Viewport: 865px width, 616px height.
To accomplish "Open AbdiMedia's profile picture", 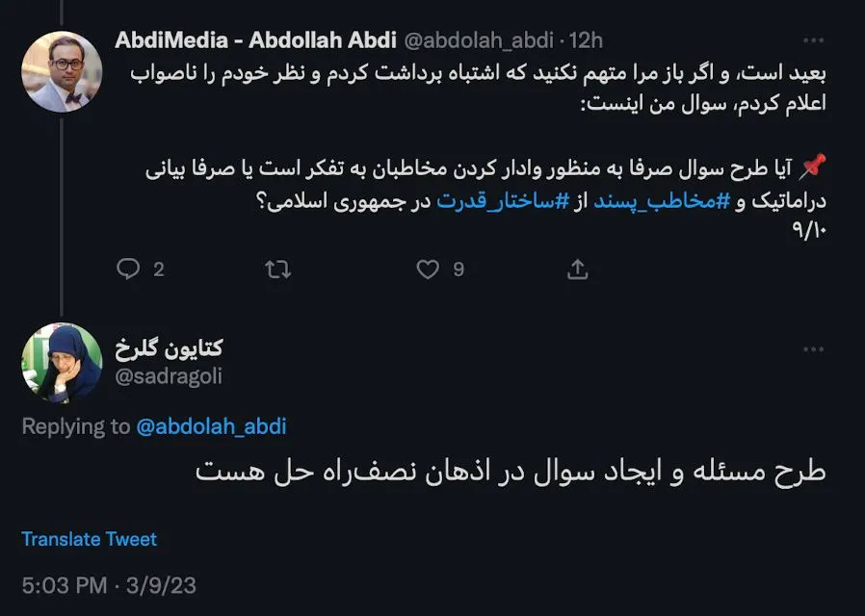I will click(x=61, y=72).
